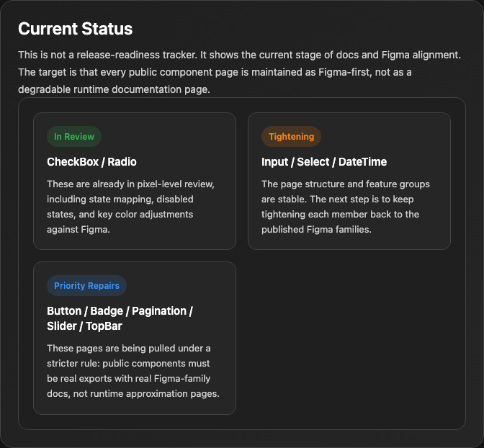The image size is (484, 448).
Task: Click the release-readiness tracker intro paragraph
Action: pos(240,72)
